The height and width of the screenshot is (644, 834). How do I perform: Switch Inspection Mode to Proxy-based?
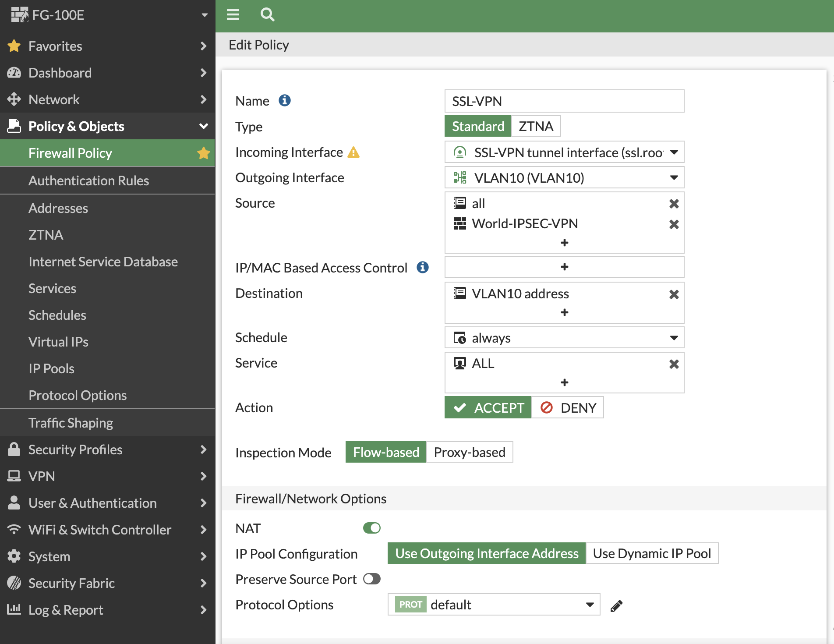(469, 452)
